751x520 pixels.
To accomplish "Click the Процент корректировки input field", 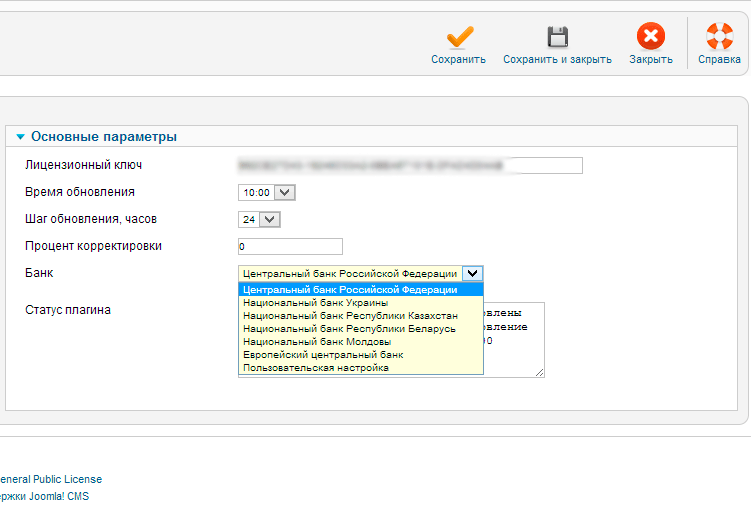I will (290, 246).
